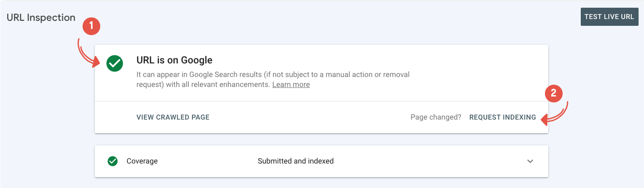This screenshot has height=188, width=644.
Task: Click the "Page changed?" text
Action: click(436, 117)
